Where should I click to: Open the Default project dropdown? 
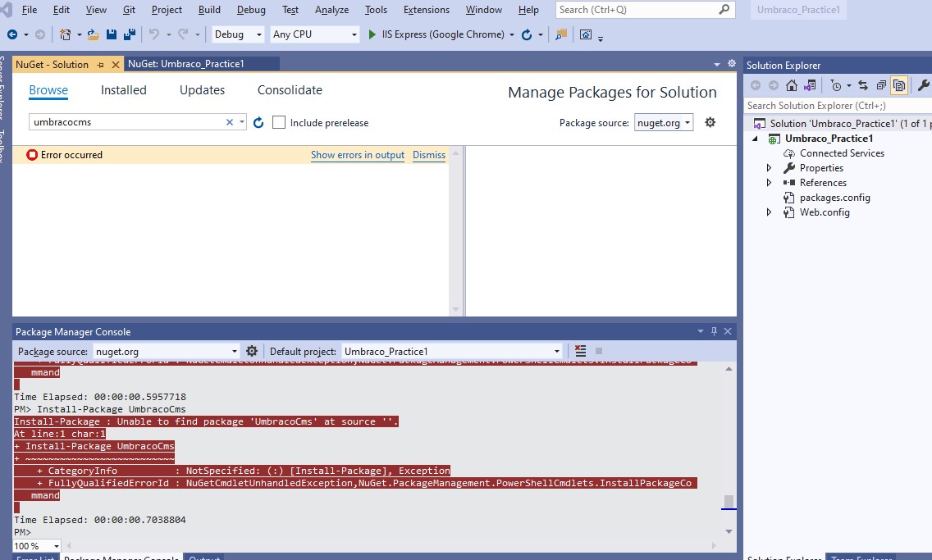click(452, 351)
